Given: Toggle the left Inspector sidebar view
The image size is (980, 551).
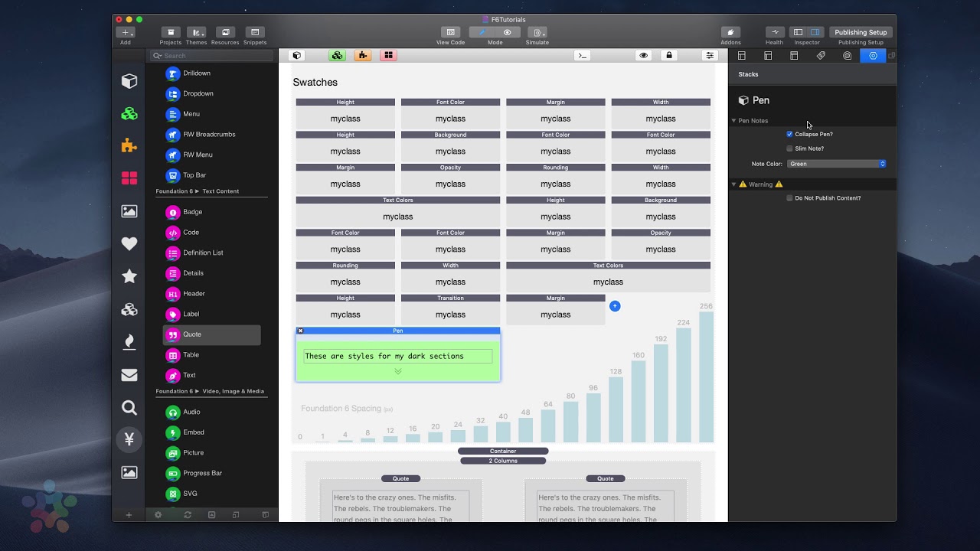Looking at the screenshot, I should point(798,32).
